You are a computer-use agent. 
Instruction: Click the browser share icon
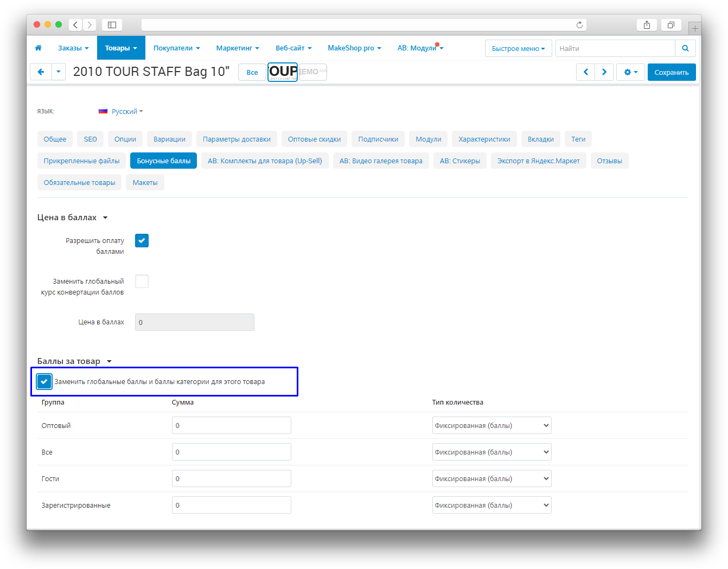click(647, 25)
